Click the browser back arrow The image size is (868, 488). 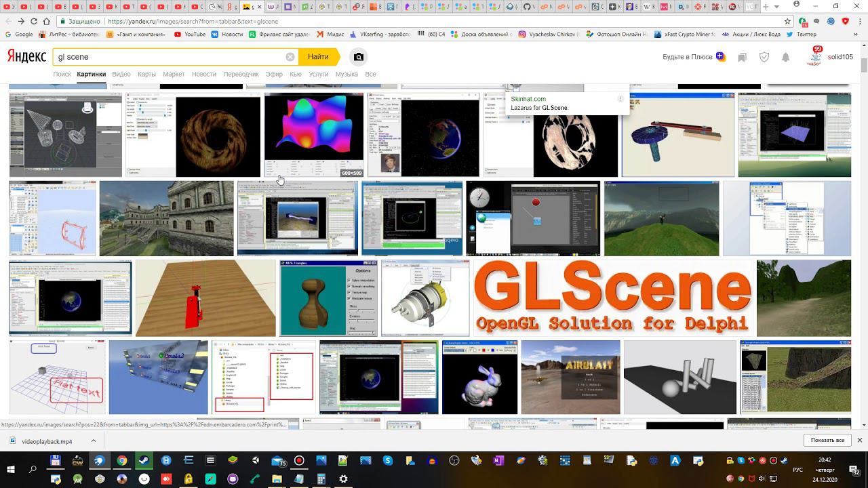(x=9, y=21)
